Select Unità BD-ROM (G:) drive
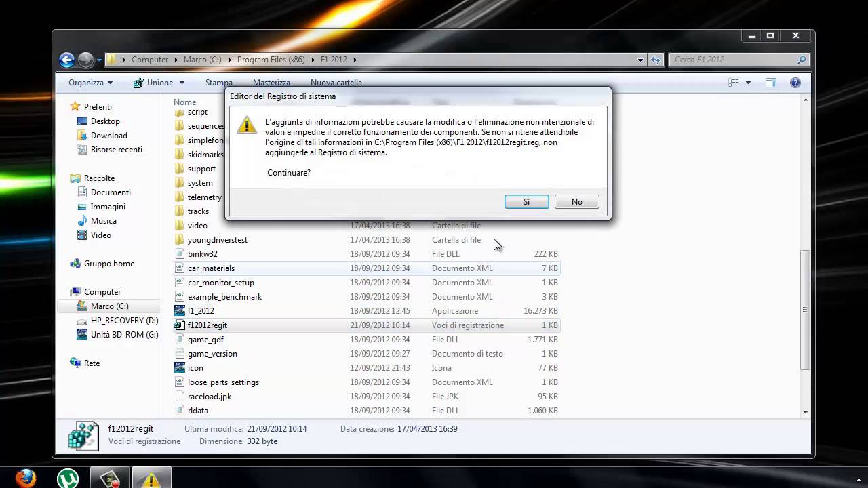868x488 pixels. pyautogui.click(x=125, y=335)
